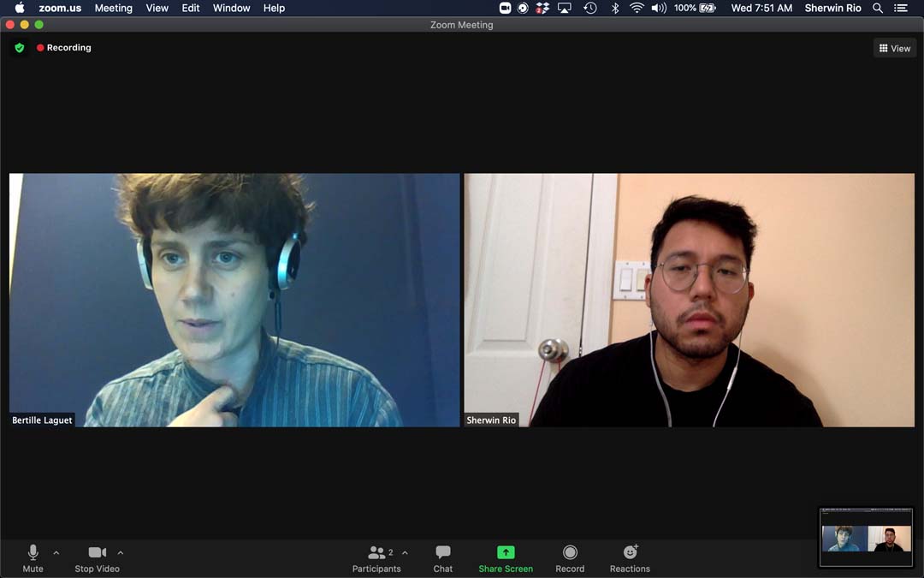Click the Bertille Laguet name label
This screenshot has width=924, height=578.
(x=42, y=420)
